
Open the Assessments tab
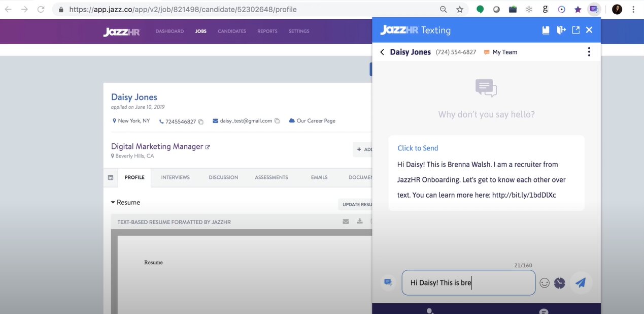271,177
